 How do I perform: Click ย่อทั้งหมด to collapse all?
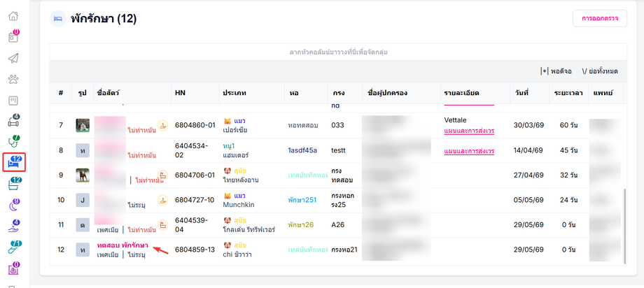click(600, 71)
